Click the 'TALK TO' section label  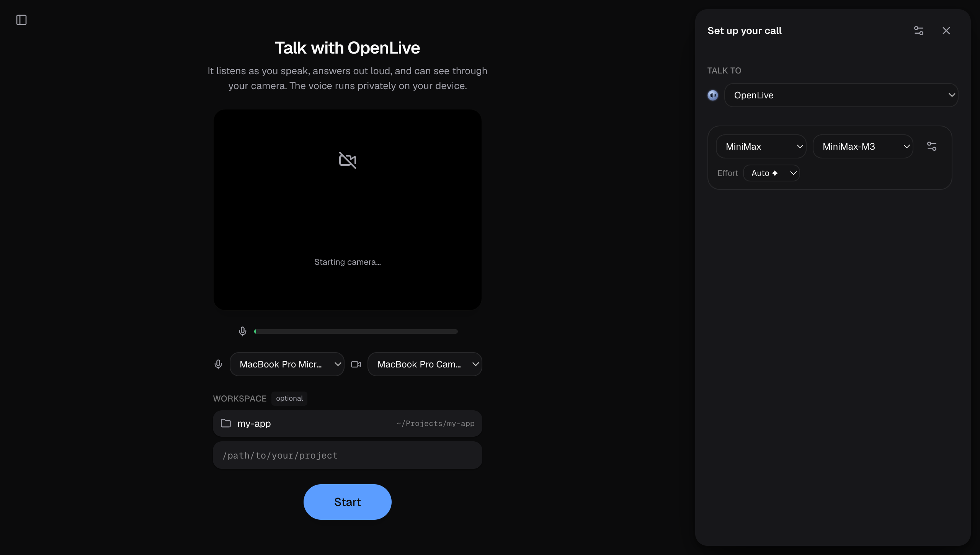724,71
